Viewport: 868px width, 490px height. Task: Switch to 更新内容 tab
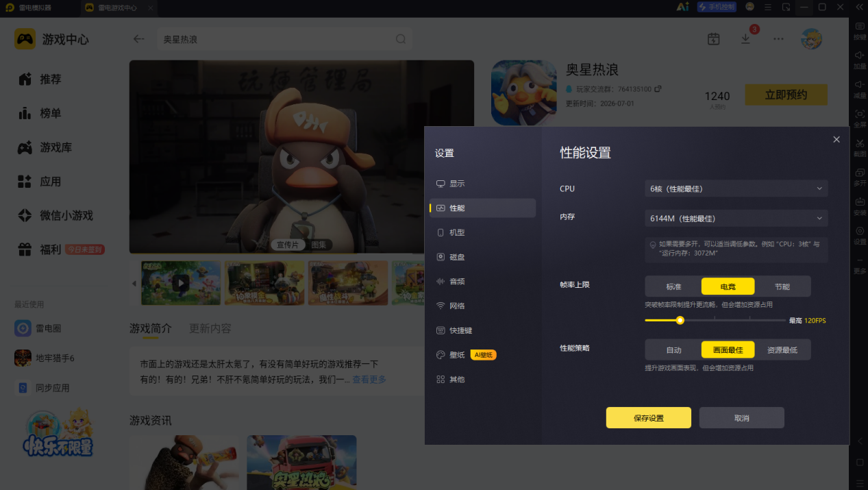(210, 328)
